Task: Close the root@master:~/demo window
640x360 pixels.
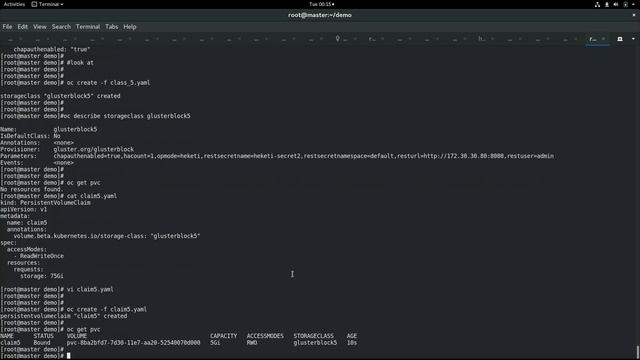Action: tap(634, 15)
